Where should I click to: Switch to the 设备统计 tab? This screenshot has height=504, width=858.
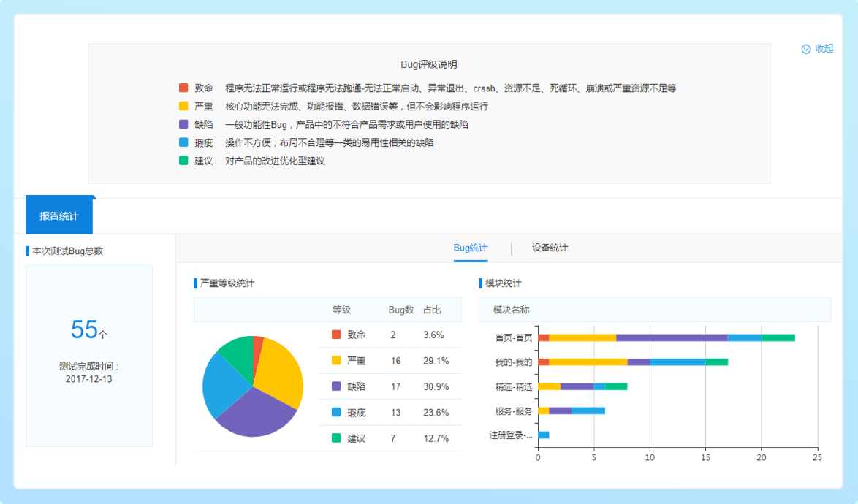point(550,248)
